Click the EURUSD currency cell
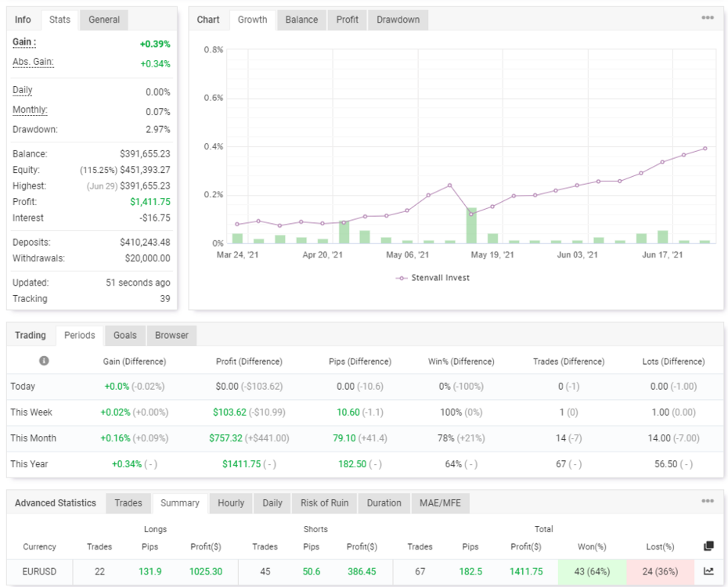The height and width of the screenshot is (587, 728). tap(39, 571)
